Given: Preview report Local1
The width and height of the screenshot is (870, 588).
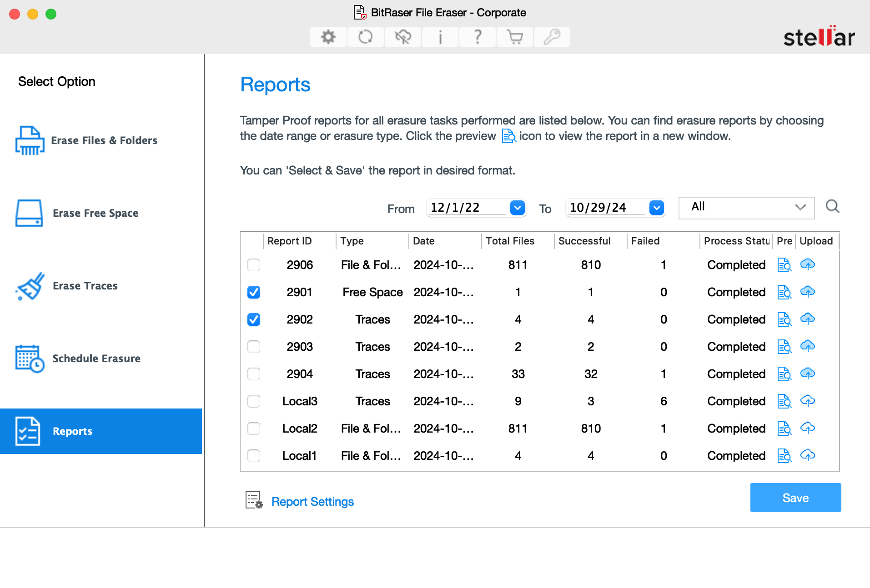Looking at the screenshot, I should click(x=785, y=456).
